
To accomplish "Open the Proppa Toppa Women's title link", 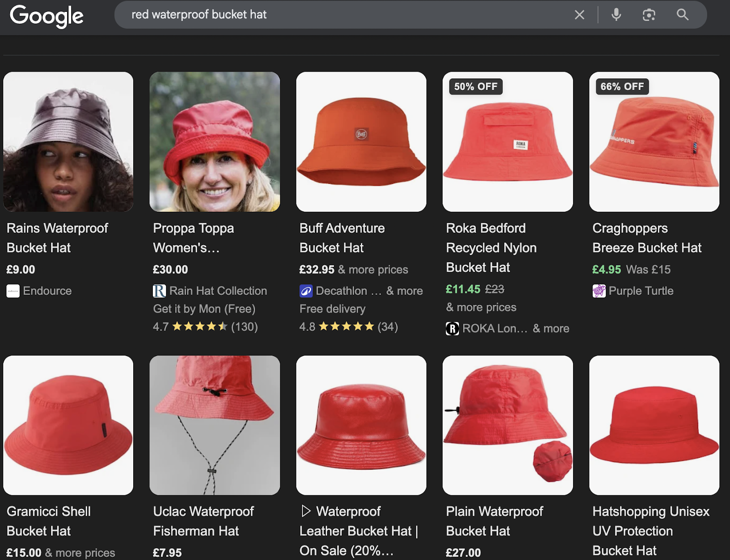I will (x=193, y=238).
